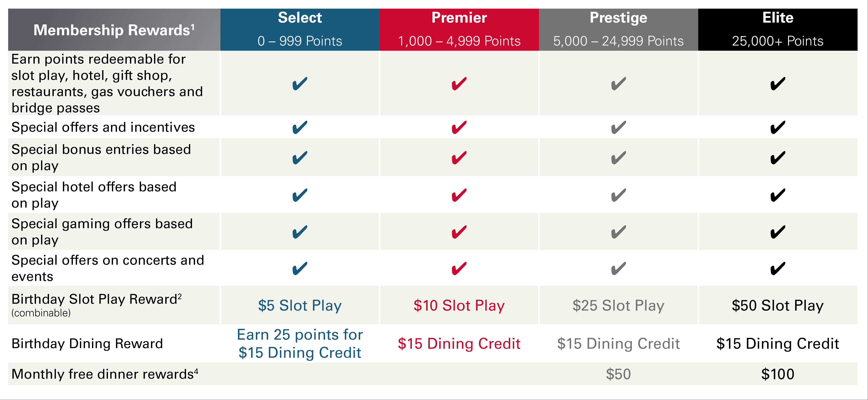868x400 pixels.
Task: Click the blue Select checkmark for concerts and events
Action: click(300, 268)
